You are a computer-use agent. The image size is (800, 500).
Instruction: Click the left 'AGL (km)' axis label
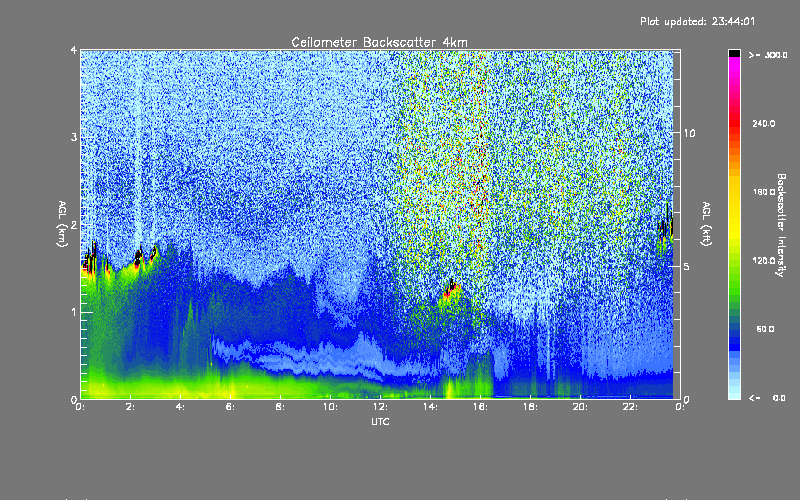pyautogui.click(x=62, y=224)
